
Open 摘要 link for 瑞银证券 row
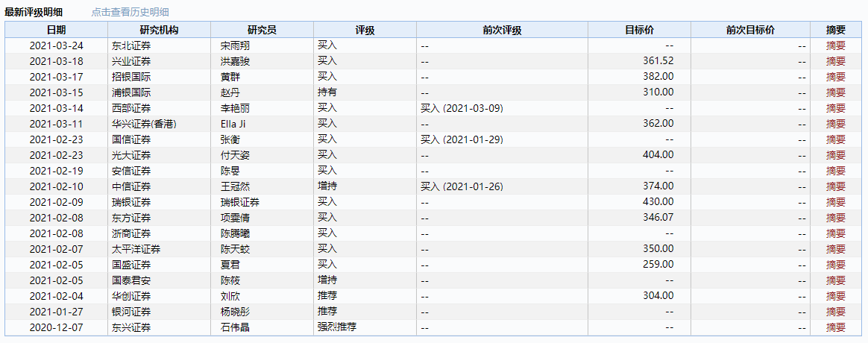836,202
